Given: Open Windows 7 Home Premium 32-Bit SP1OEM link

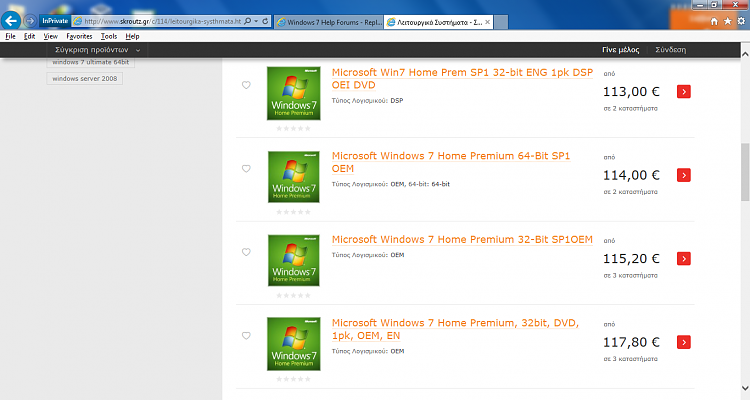Looking at the screenshot, I should pos(462,239).
